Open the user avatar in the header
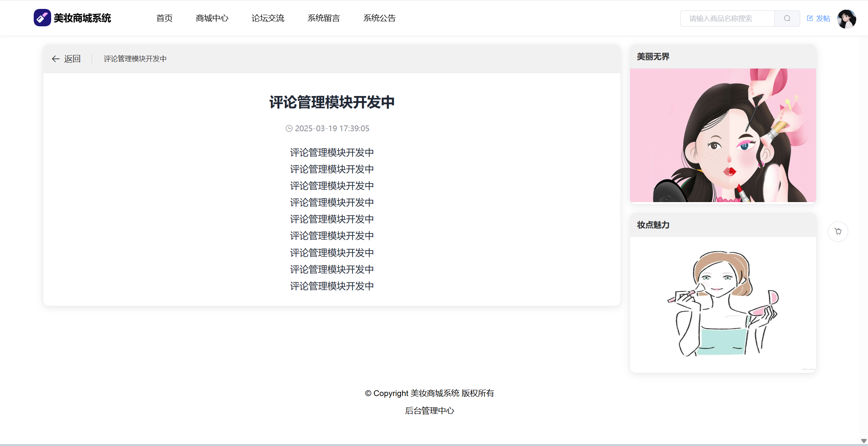The width and height of the screenshot is (868, 446). 846,19
